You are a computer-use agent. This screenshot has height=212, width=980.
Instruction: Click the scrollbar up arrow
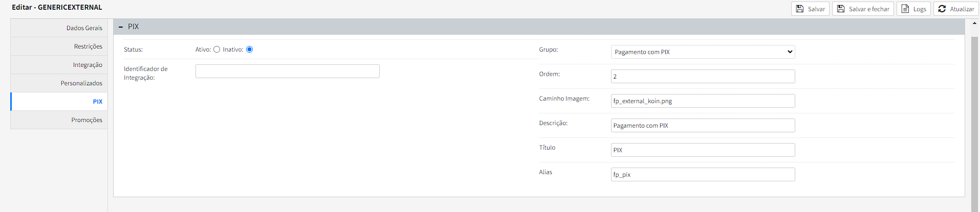click(x=974, y=23)
